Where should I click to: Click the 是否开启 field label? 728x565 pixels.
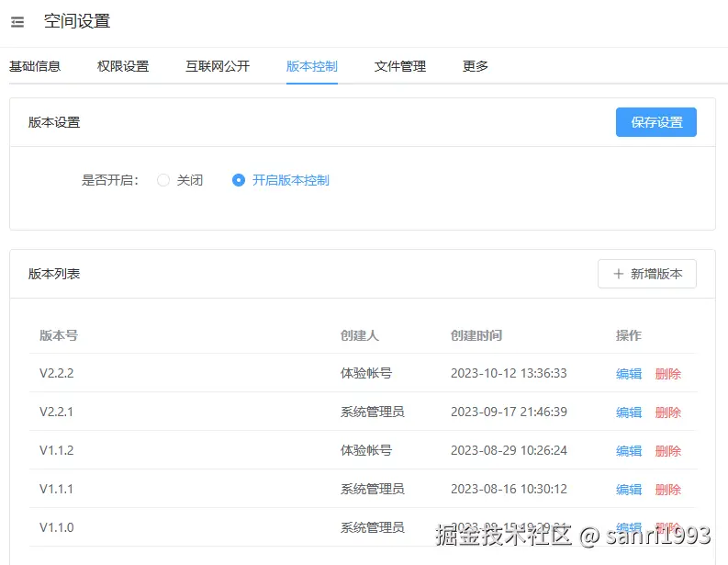pos(110,180)
